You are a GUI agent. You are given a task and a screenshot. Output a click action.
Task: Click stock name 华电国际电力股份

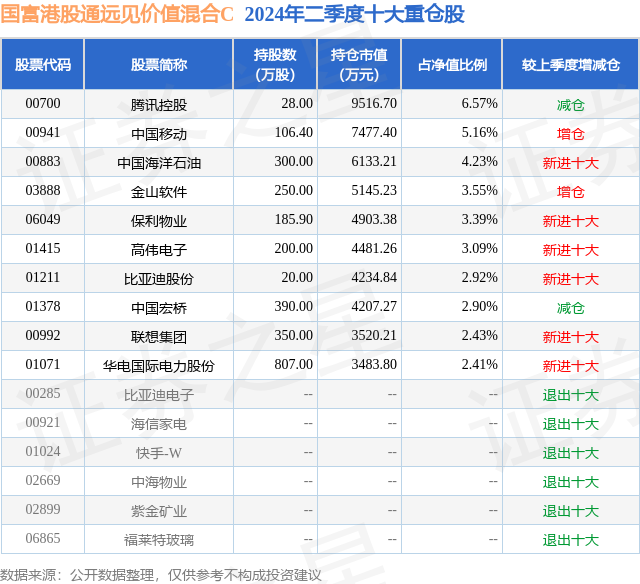point(159,366)
